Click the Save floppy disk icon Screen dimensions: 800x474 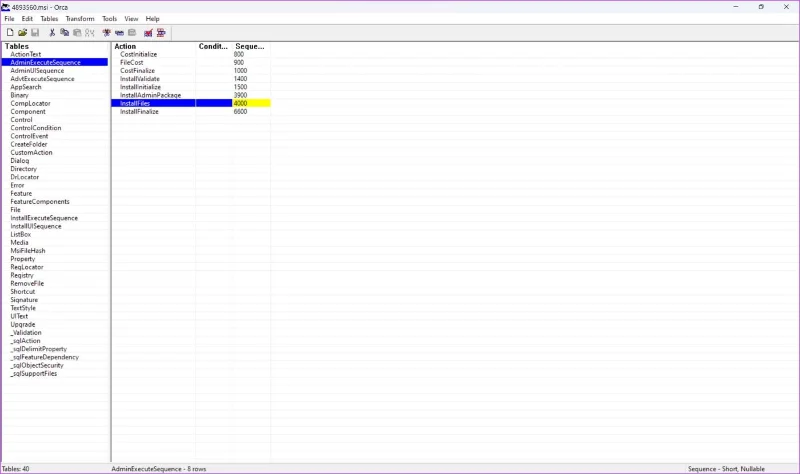(x=35, y=33)
